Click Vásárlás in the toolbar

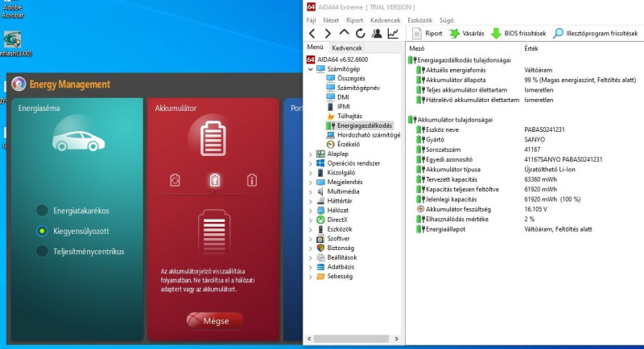[x=467, y=34]
